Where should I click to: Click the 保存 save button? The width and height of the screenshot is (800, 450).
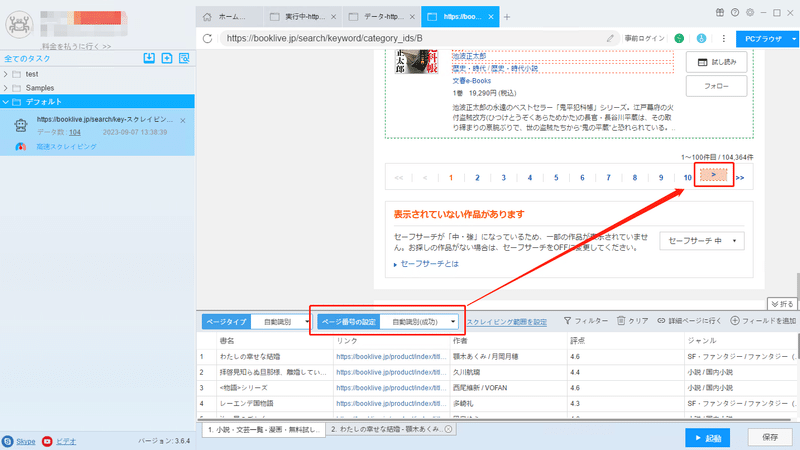point(770,438)
